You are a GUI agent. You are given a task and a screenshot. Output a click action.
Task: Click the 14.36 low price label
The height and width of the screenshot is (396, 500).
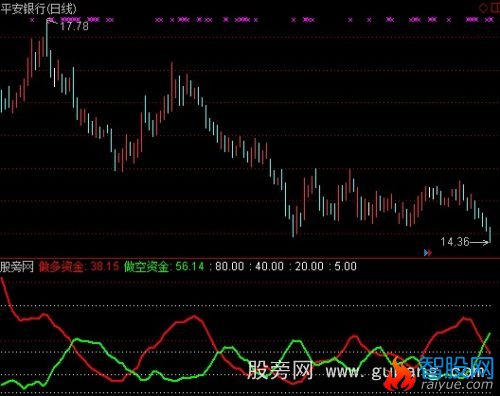[455, 242]
